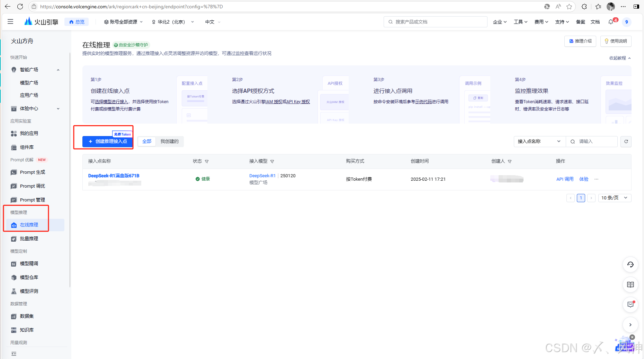The height and width of the screenshot is (359, 644).
Task: Open the notification bell
Action: [x=611, y=22]
